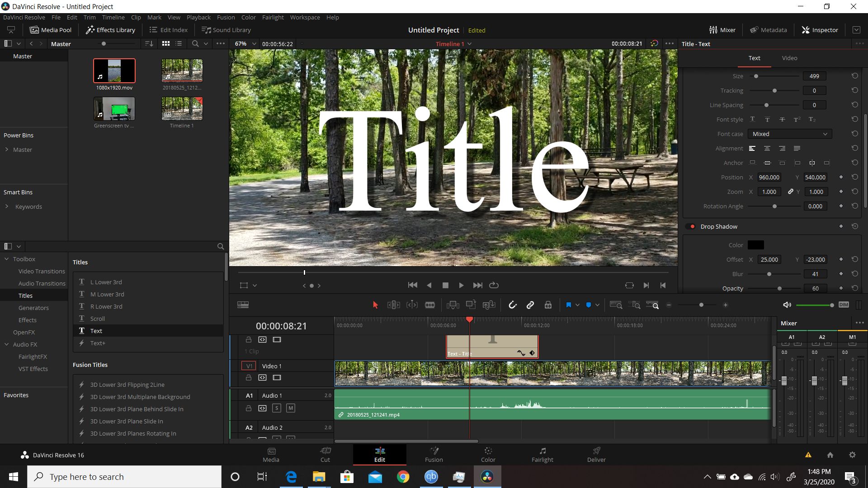This screenshot has width=868, height=488.
Task: Open the Timeline 1 name dropdown
Action: [x=453, y=44]
